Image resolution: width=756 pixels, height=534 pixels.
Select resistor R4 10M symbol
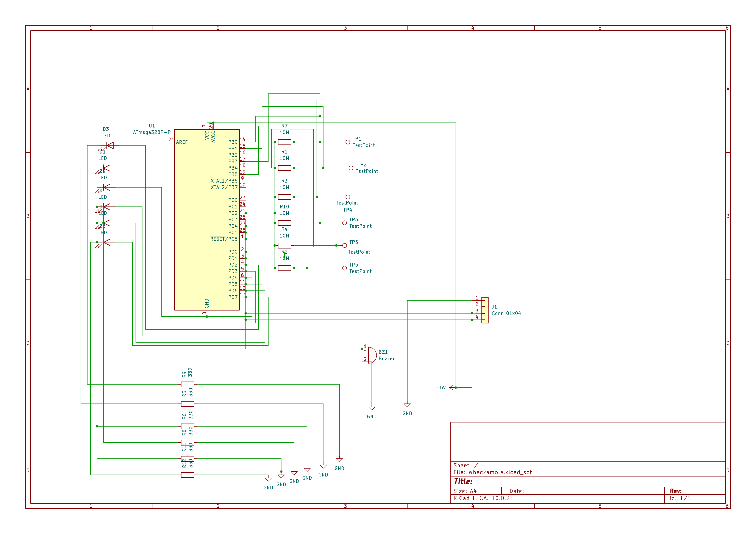(284, 245)
